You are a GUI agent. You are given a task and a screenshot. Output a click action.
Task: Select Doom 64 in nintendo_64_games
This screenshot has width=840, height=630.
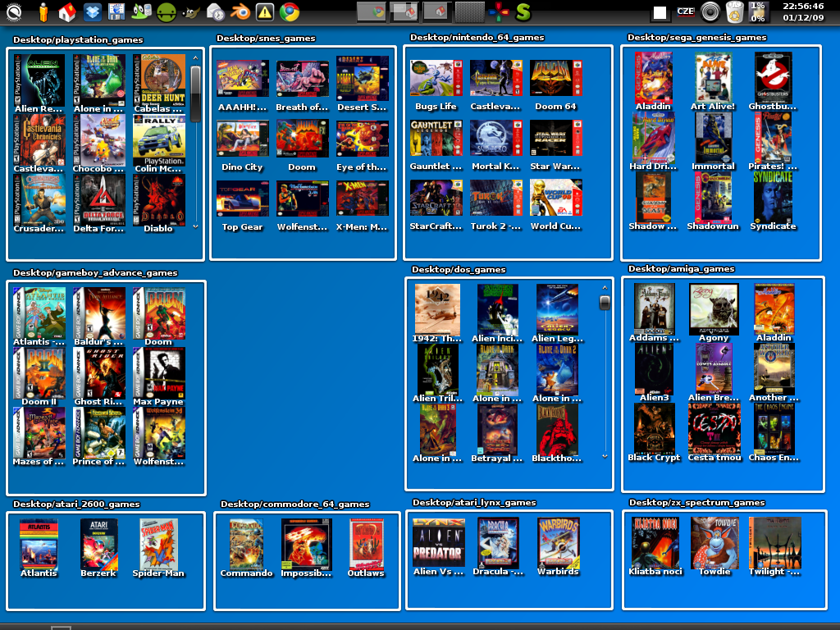click(556, 85)
